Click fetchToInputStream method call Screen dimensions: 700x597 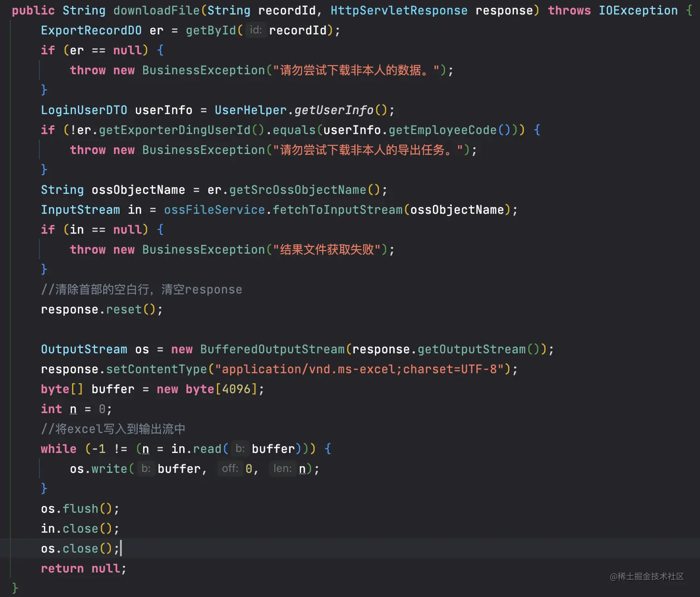337,209
